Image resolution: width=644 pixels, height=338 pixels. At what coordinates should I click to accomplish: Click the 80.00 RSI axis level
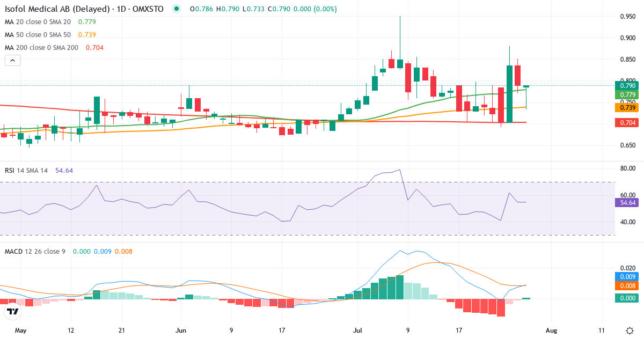(x=628, y=168)
